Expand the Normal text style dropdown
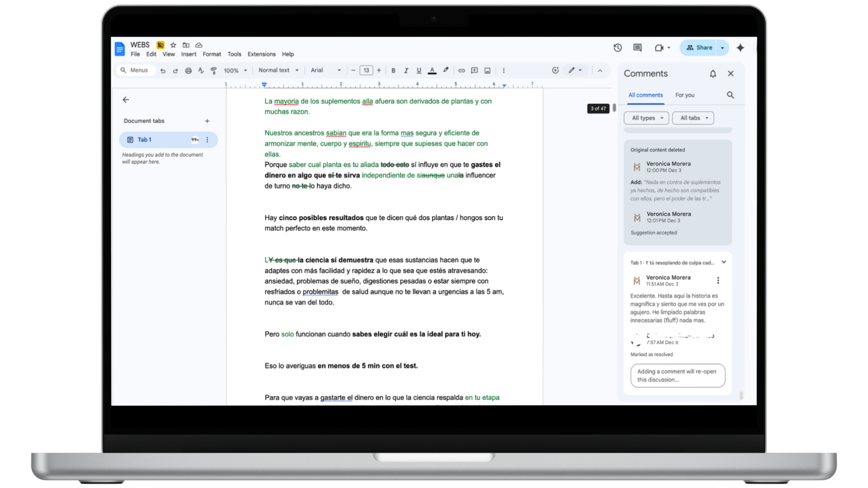Image resolution: width=868 pixels, height=488 pixels. (x=278, y=70)
